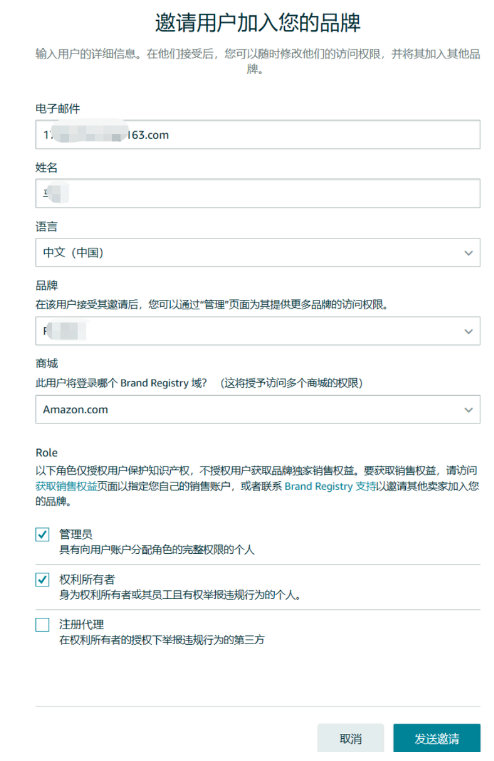Click the 注册代理 role description text

click(x=162, y=640)
